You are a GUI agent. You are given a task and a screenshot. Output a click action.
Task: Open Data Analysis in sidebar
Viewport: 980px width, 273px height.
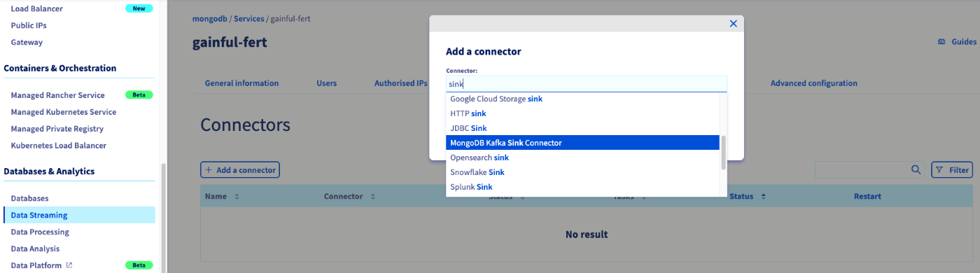click(x=35, y=248)
